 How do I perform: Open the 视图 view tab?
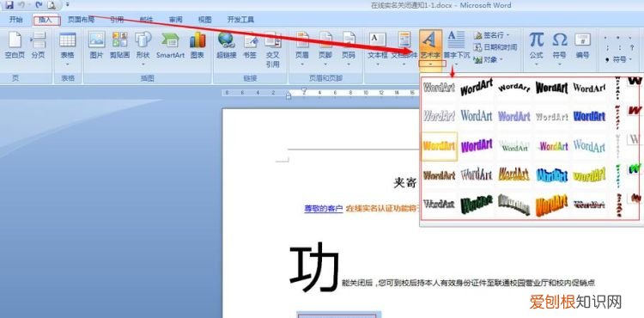[x=204, y=19]
